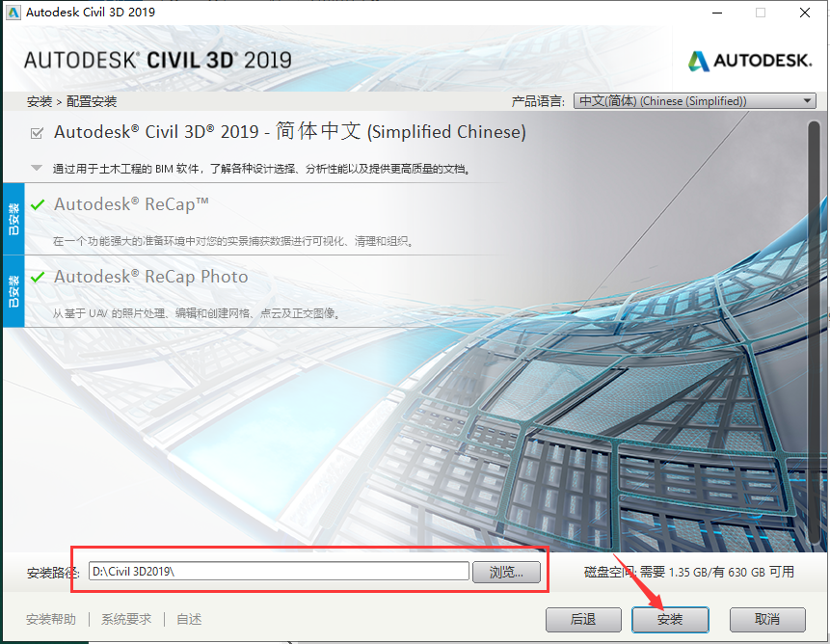Open the 自述 readme link

click(189, 619)
